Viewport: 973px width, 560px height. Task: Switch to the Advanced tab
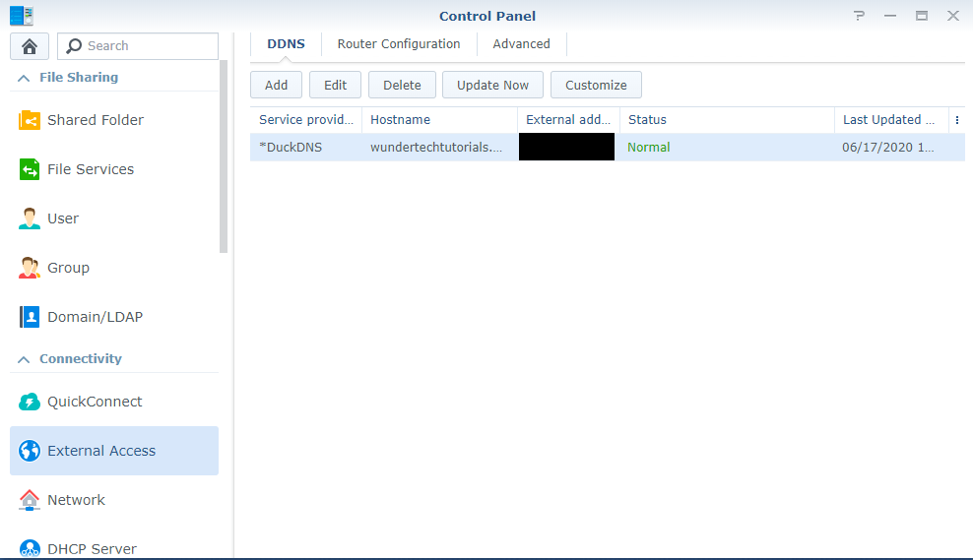521,44
